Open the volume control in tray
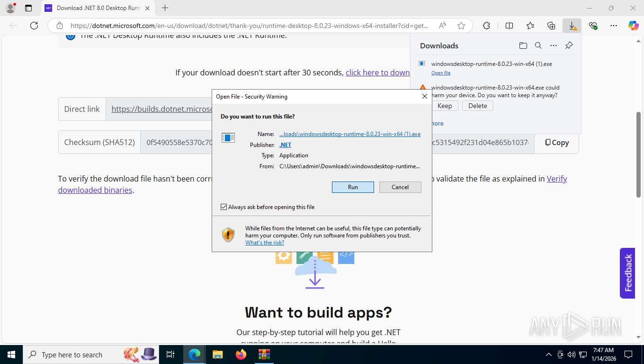This screenshot has width=644, height=364. [572, 355]
